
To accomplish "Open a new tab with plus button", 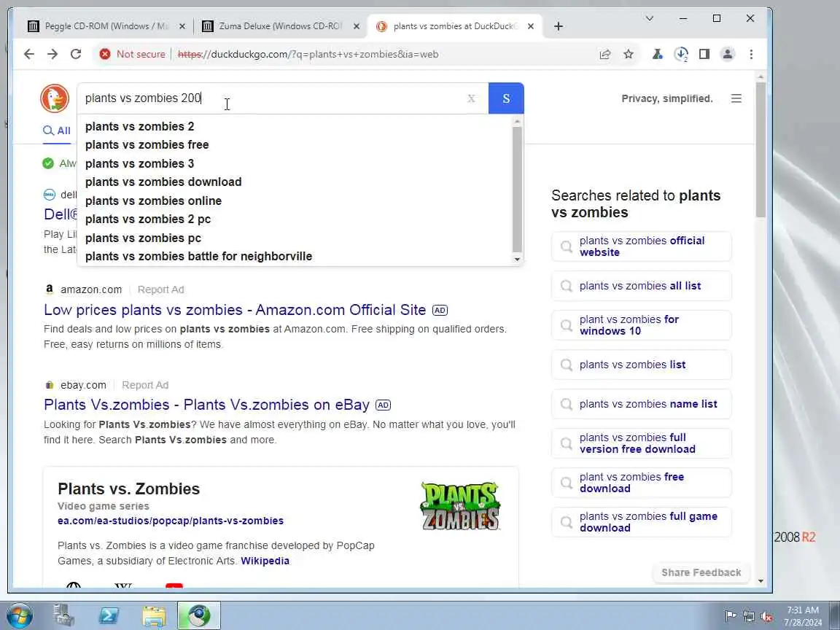I will pos(559,26).
